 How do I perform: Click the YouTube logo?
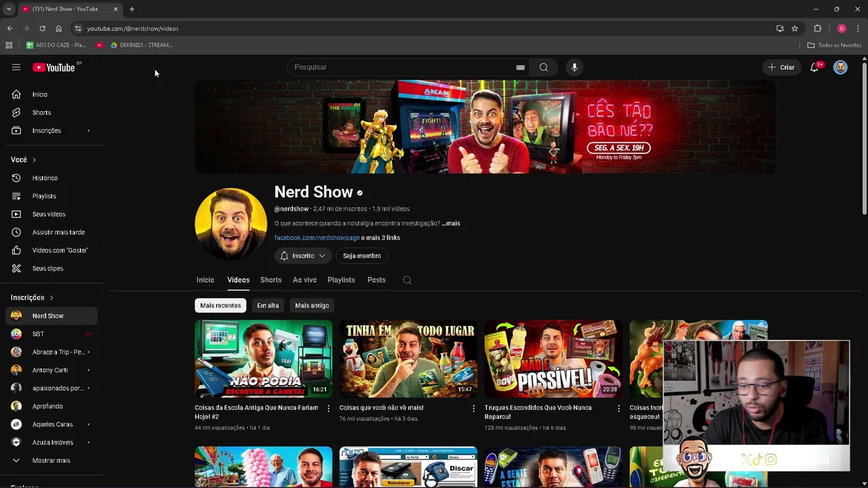[x=54, y=67]
